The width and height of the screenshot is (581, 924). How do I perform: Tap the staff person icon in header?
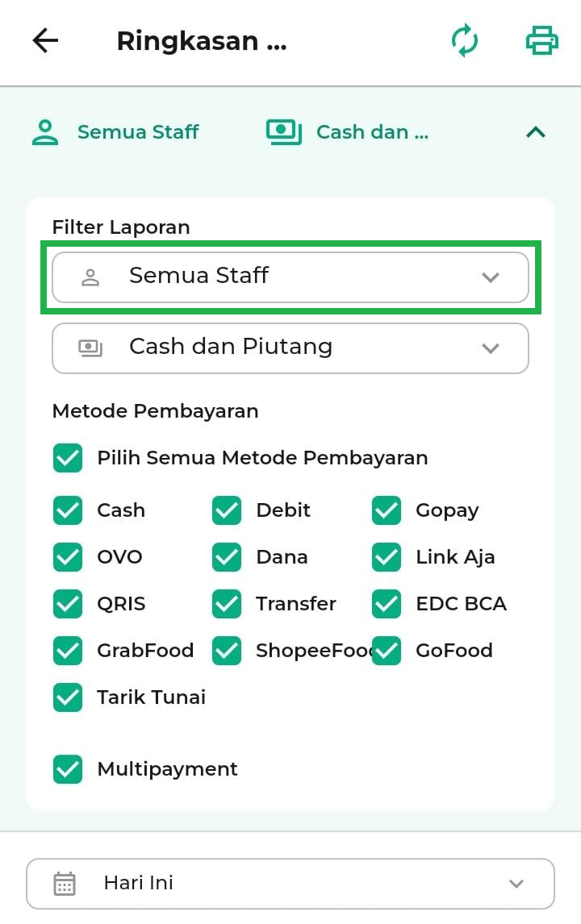point(45,132)
